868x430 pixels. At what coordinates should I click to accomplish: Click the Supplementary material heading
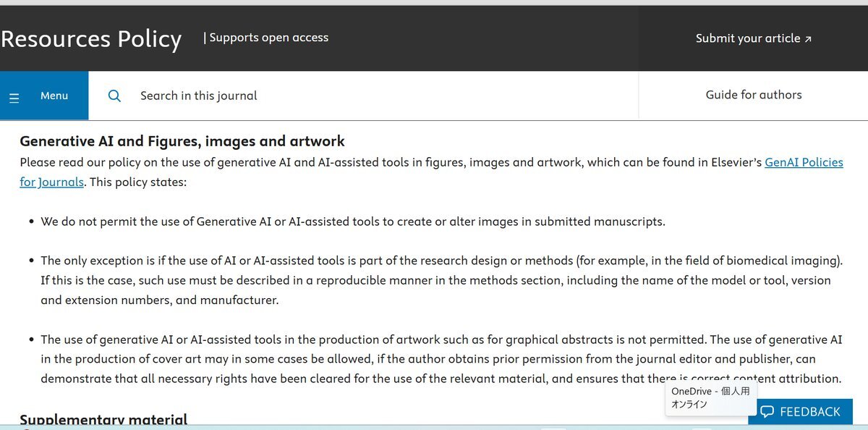click(x=103, y=420)
